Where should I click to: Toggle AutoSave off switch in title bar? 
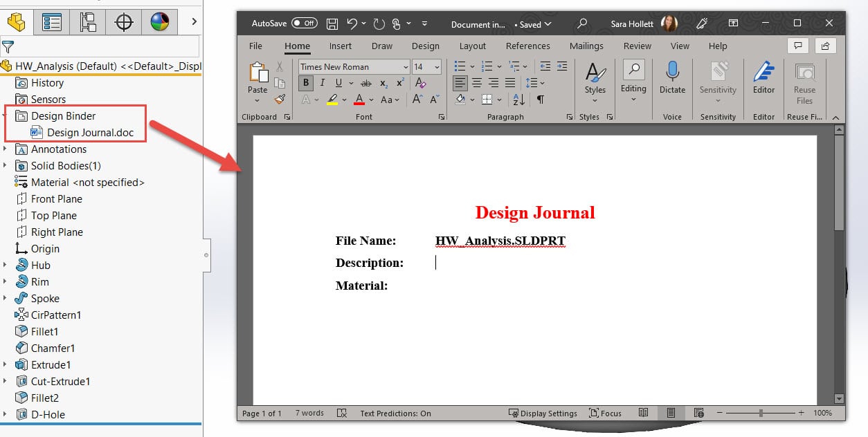point(305,23)
